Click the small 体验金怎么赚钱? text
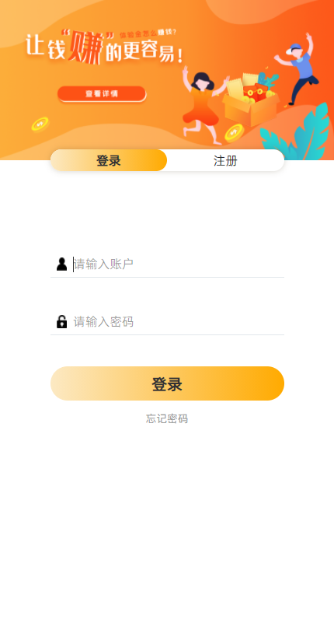This screenshot has width=334, height=644. 148,33
